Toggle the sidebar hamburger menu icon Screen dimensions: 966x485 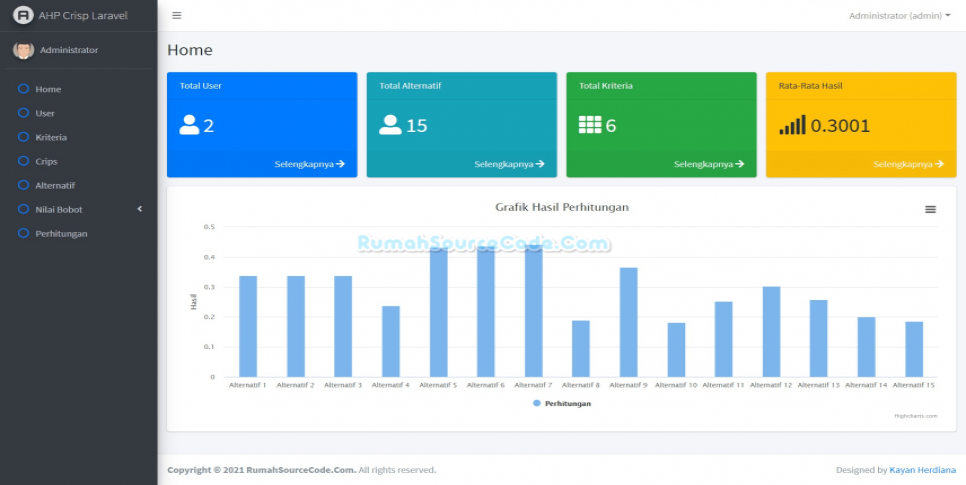tap(177, 15)
